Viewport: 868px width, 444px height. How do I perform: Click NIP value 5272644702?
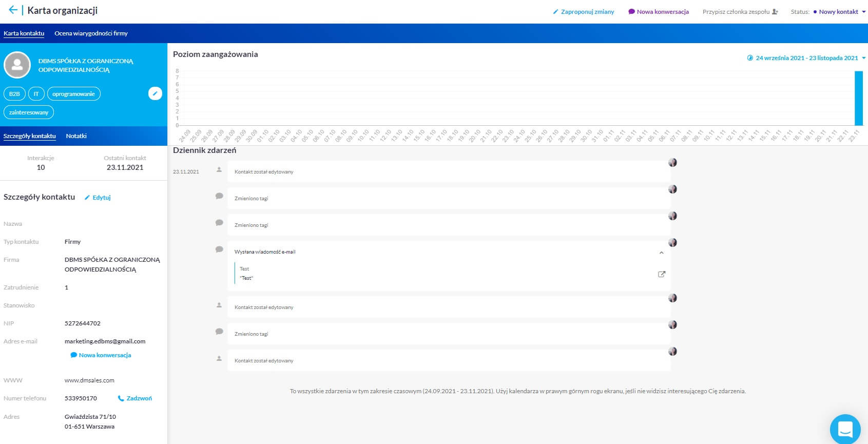82,323
